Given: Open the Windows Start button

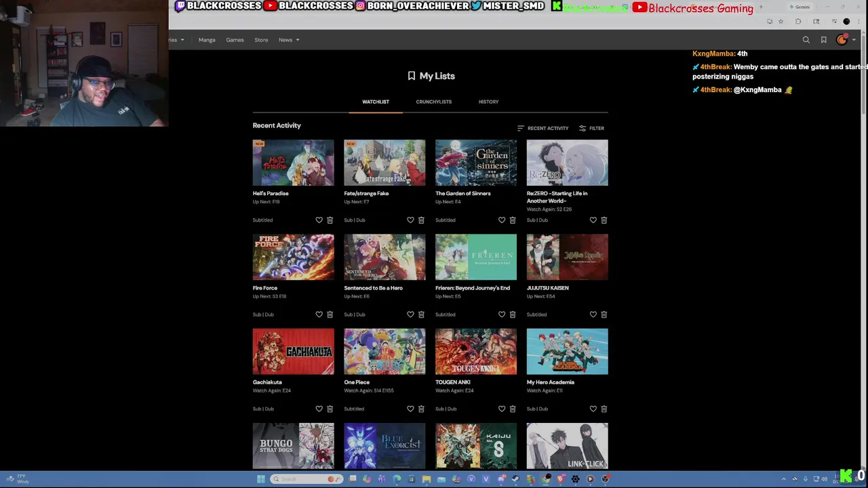Looking at the screenshot, I should [261, 479].
